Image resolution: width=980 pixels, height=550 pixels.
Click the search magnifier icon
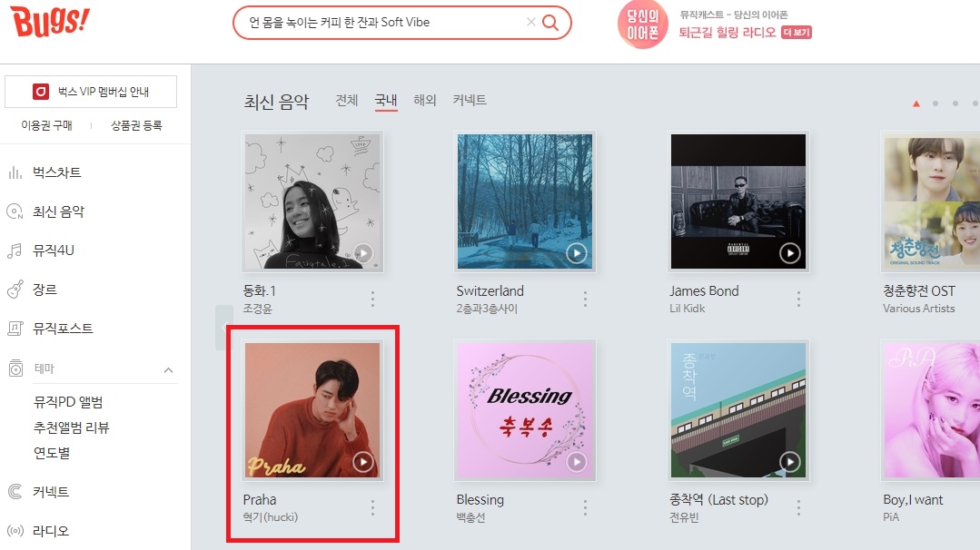(x=550, y=23)
